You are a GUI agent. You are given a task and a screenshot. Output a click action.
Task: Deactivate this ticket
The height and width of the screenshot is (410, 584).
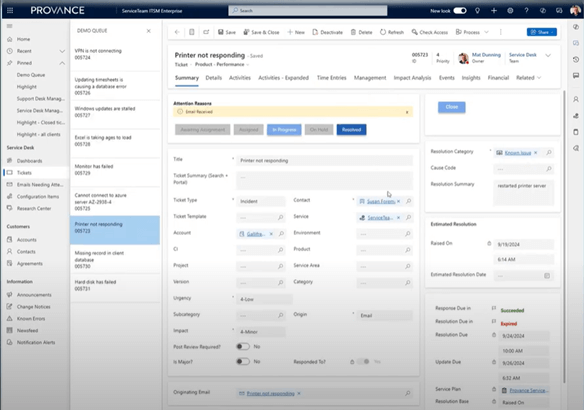click(327, 32)
